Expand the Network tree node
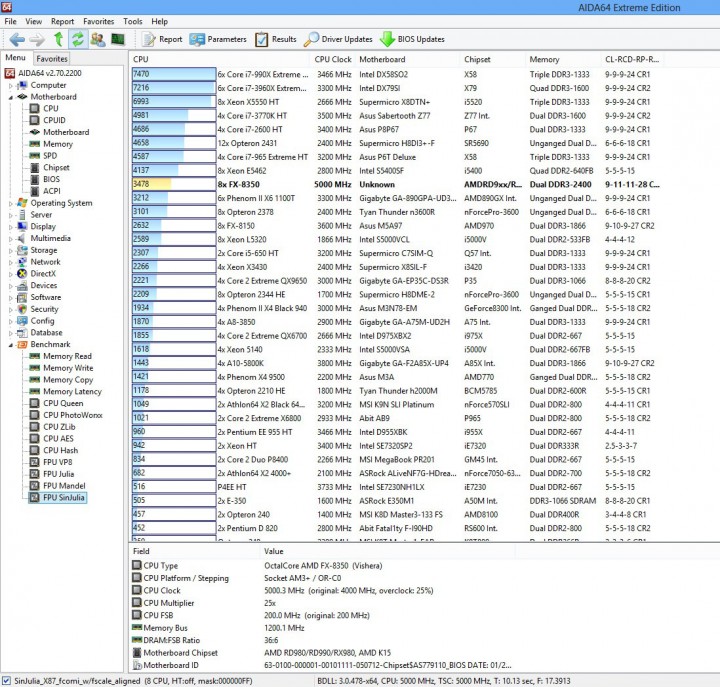 [x=11, y=262]
